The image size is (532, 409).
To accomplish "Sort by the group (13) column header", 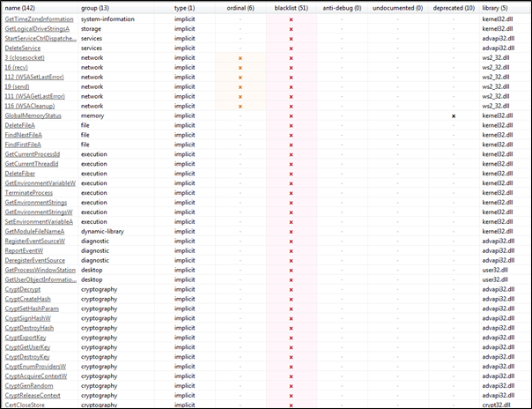I will pyautogui.click(x=94, y=8).
